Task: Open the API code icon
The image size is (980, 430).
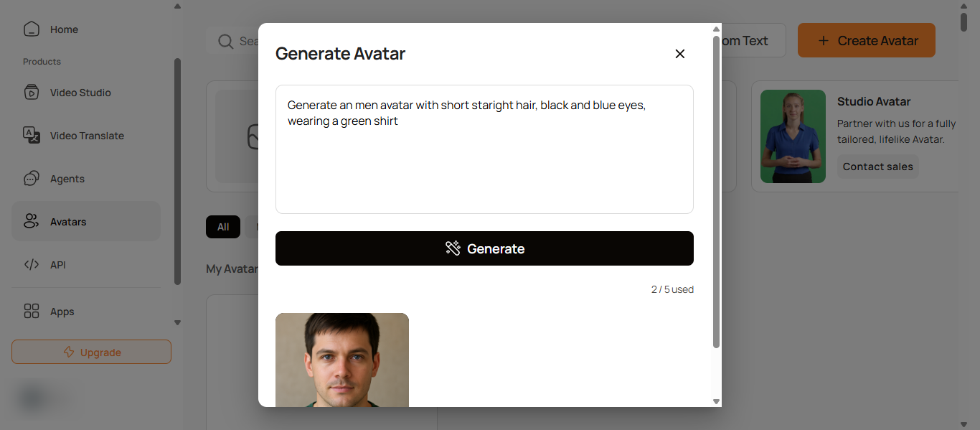Action: pos(32,265)
